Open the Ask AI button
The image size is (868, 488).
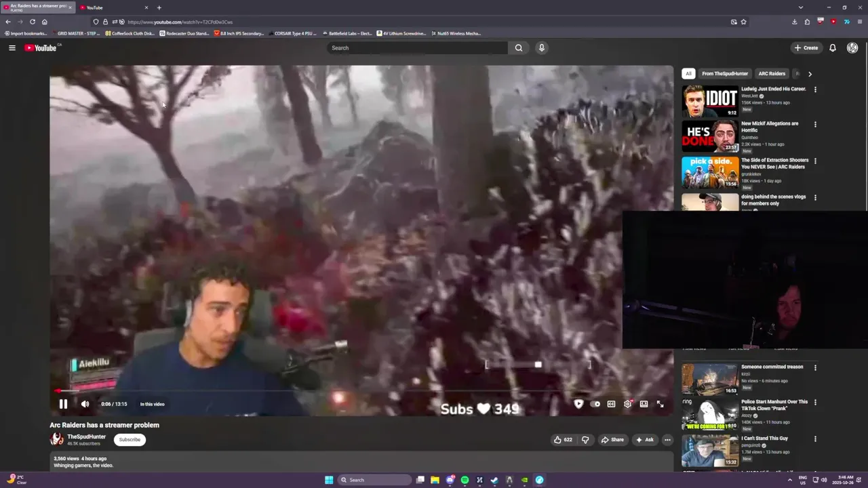tap(644, 440)
